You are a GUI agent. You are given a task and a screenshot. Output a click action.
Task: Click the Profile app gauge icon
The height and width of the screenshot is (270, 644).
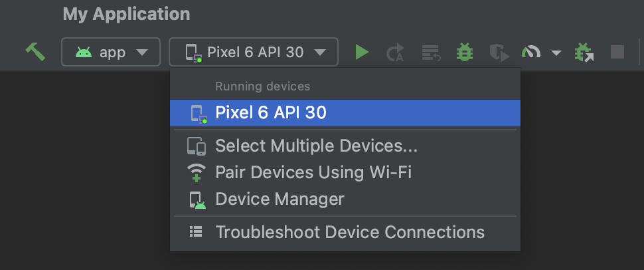532,52
